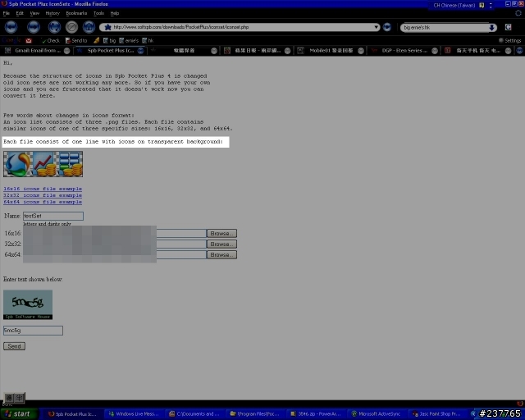This screenshot has width=525, height=420.
Task: Switch to the Mobile01 tab
Action: click(331, 51)
